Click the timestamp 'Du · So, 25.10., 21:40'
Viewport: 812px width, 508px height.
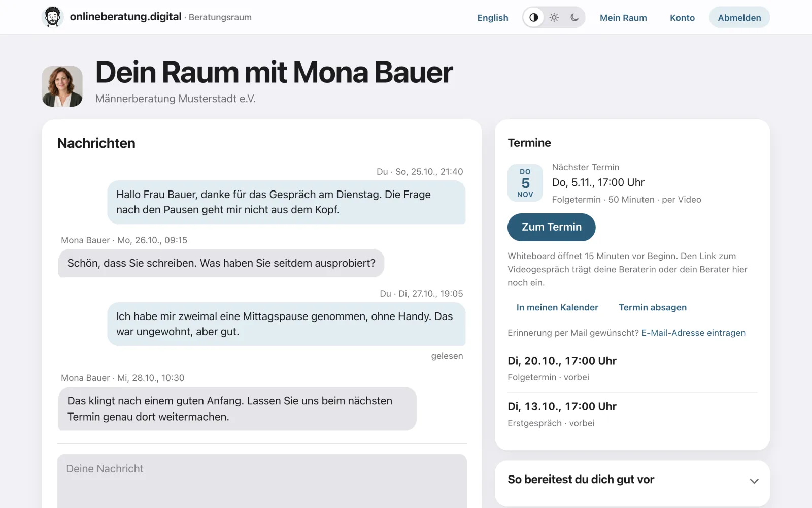(420, 172)
